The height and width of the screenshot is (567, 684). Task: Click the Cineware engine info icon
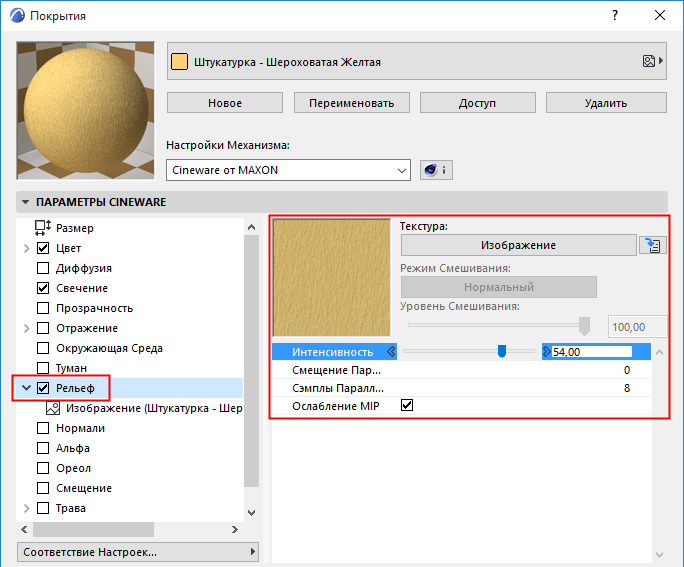point(436,170)
